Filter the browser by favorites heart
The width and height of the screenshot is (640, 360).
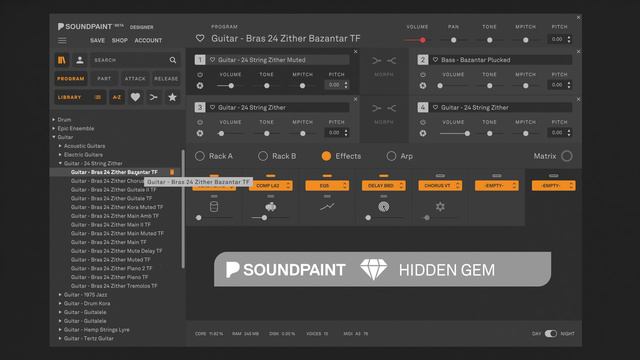pyautogui.click(x=135, y=97)
